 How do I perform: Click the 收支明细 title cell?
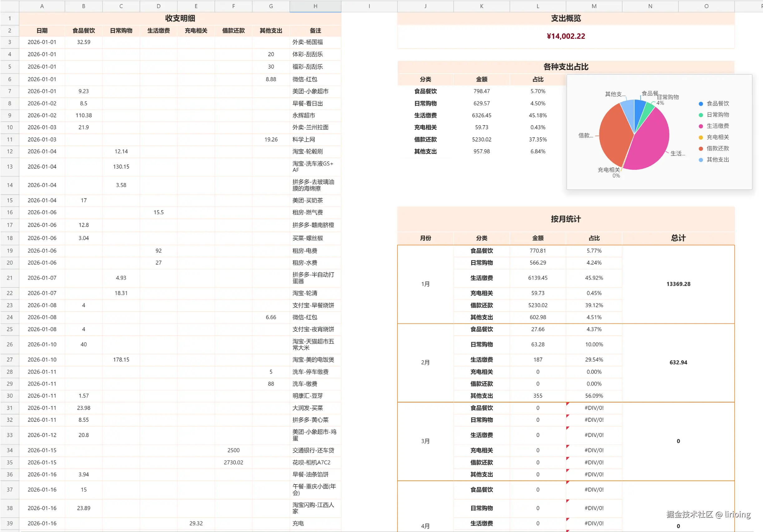[181, 18]
